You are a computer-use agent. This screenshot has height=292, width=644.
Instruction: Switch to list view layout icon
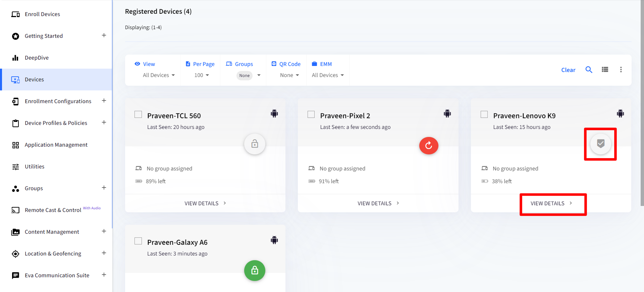tap(605, 70)
